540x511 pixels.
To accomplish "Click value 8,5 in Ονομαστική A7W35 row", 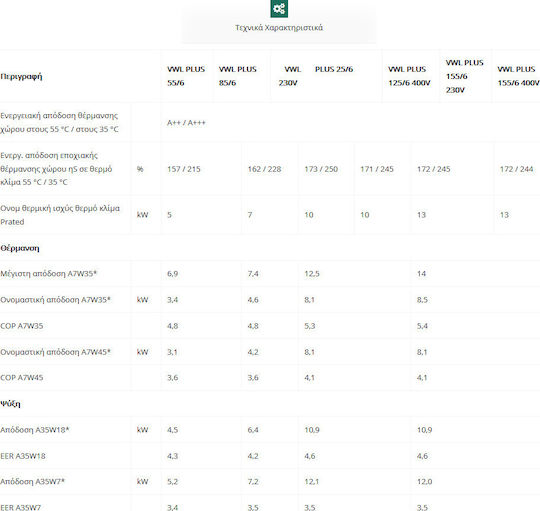I will coord(422,300).
